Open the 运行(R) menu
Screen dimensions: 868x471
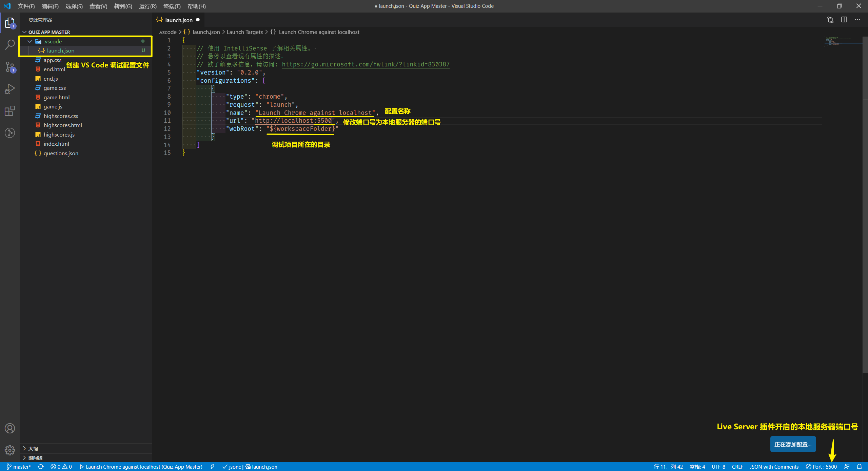click(148, 6)
